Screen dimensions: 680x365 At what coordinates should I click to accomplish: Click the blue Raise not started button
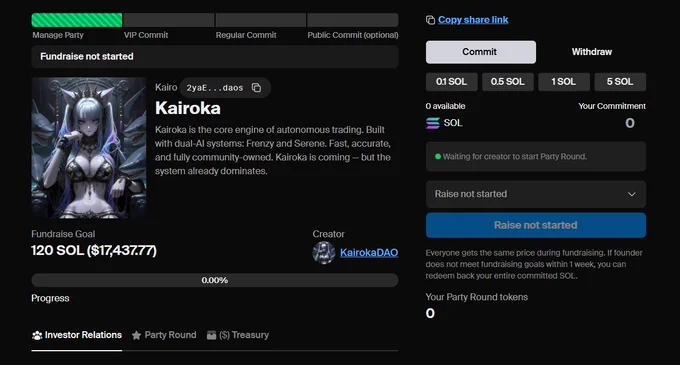tap(536, 225)
